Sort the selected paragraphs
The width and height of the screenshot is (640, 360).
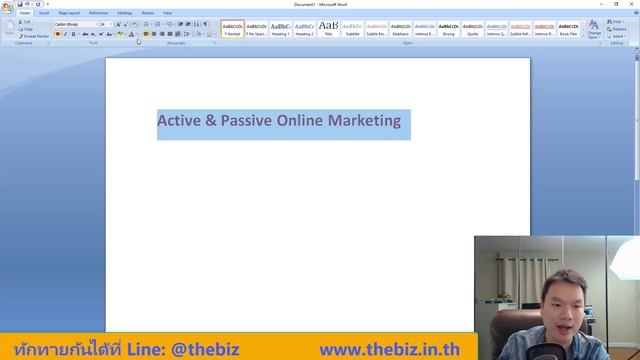coord(196,24)
